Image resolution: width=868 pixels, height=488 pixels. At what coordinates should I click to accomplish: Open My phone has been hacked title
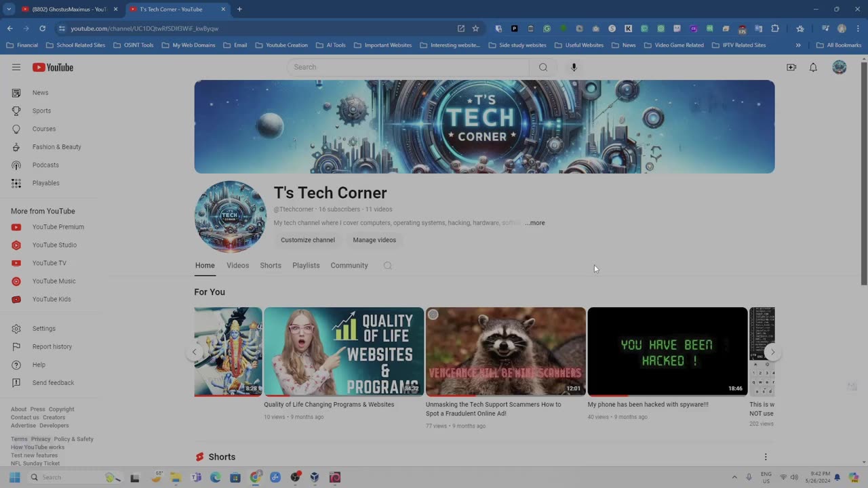(648, 405)
